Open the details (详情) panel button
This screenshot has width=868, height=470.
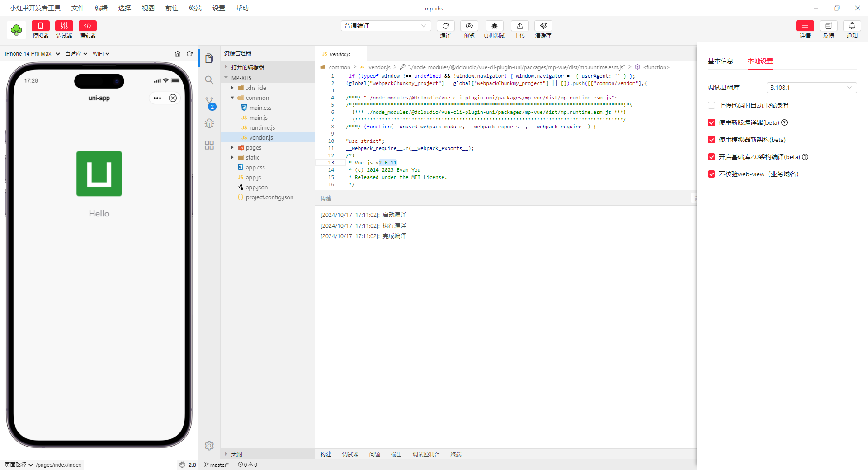point(805,26)
